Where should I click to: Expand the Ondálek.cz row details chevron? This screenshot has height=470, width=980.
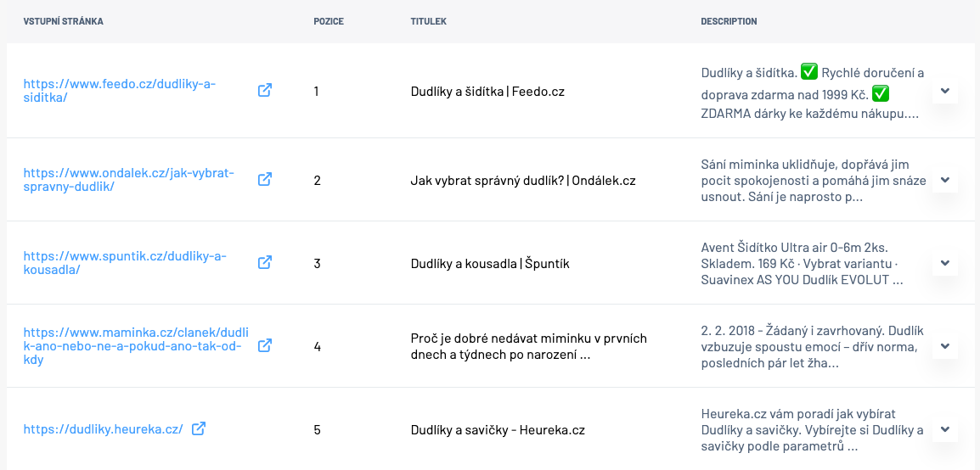click(945, 180)
